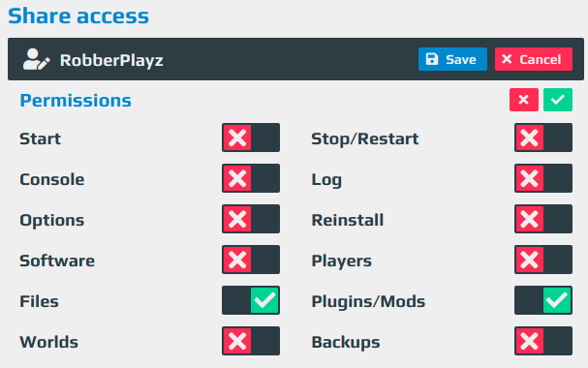Image resolution: width=588 pixels, height=368 pixels.
Task: Click the RobberPlayz username header
Action: [x=111, y=60]
